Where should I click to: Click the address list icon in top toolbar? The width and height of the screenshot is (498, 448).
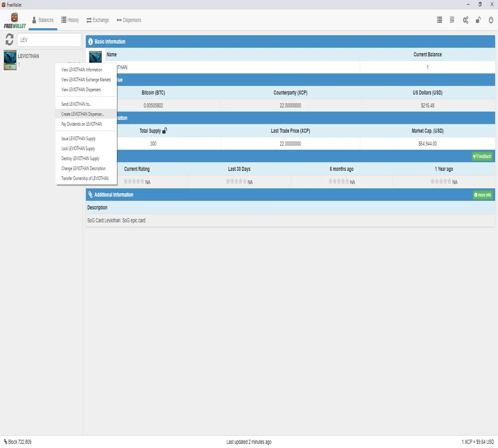[439, 20]
